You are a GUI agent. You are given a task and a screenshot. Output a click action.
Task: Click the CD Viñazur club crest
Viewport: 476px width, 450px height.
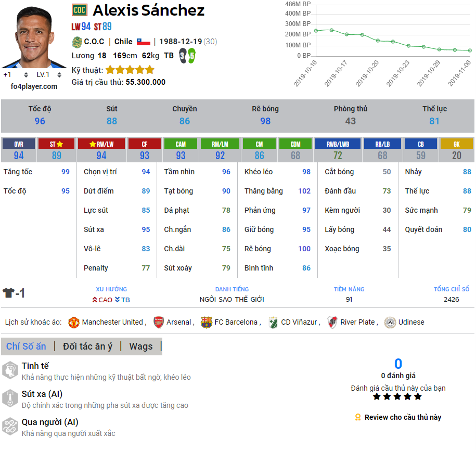[273, 322]
